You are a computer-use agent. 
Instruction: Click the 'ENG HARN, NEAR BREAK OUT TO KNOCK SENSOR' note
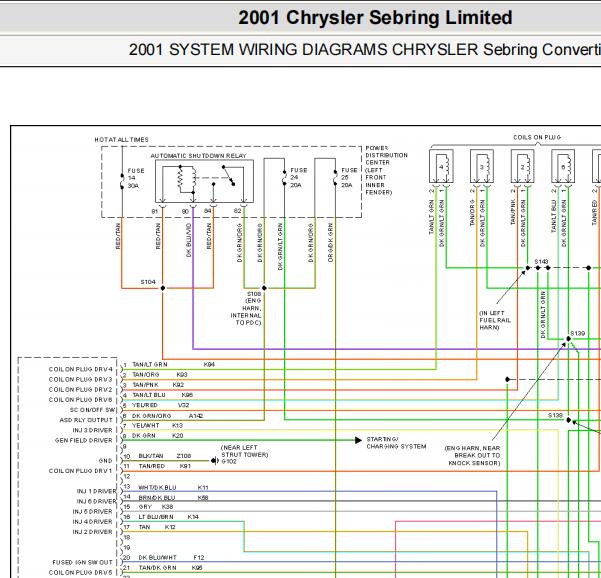pos(473,455)
